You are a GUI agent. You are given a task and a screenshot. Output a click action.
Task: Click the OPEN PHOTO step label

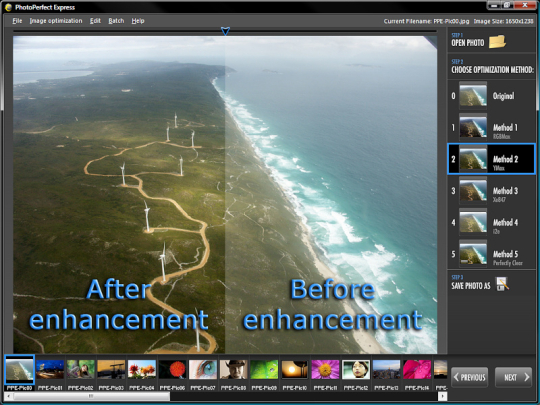[468, 43]
